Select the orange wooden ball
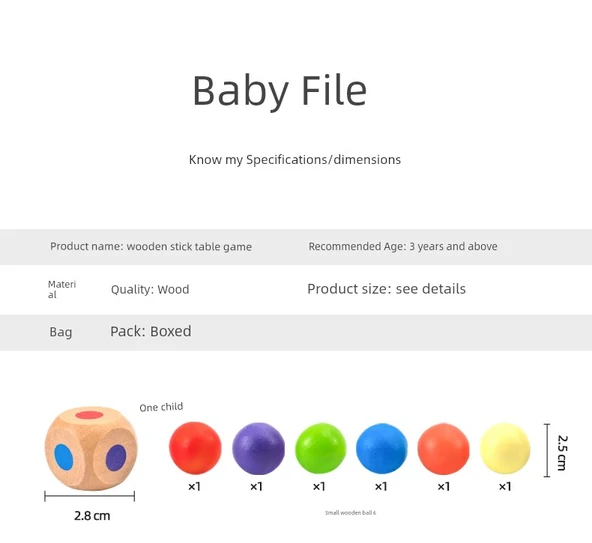 pos(444,448)
